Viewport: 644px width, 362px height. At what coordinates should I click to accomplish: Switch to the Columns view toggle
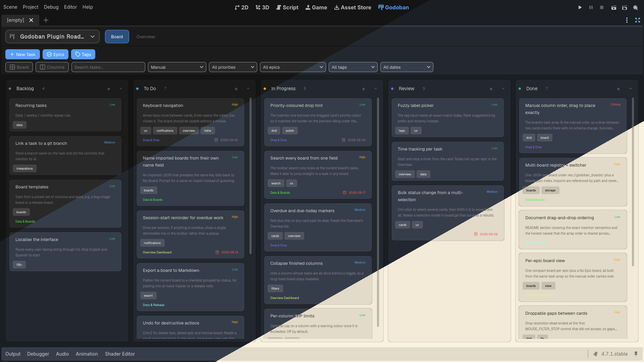coord(52,67)
